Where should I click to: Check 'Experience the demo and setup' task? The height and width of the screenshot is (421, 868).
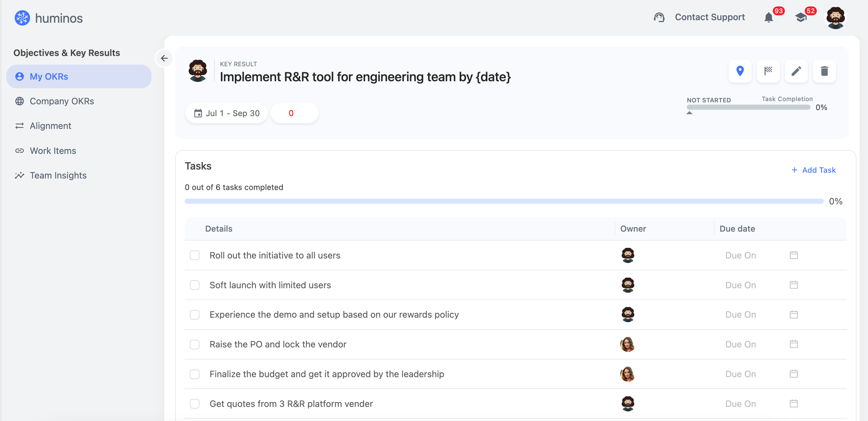[194, 315]
